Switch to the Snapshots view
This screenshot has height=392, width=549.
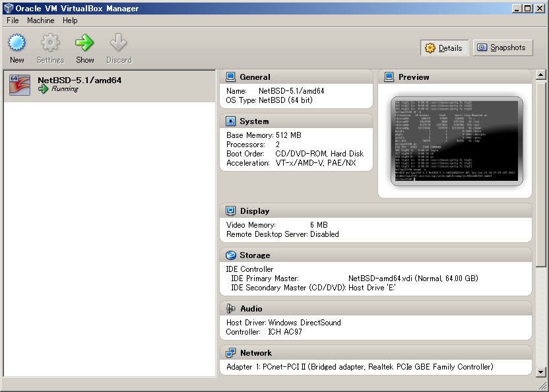[x=502, y=48]
